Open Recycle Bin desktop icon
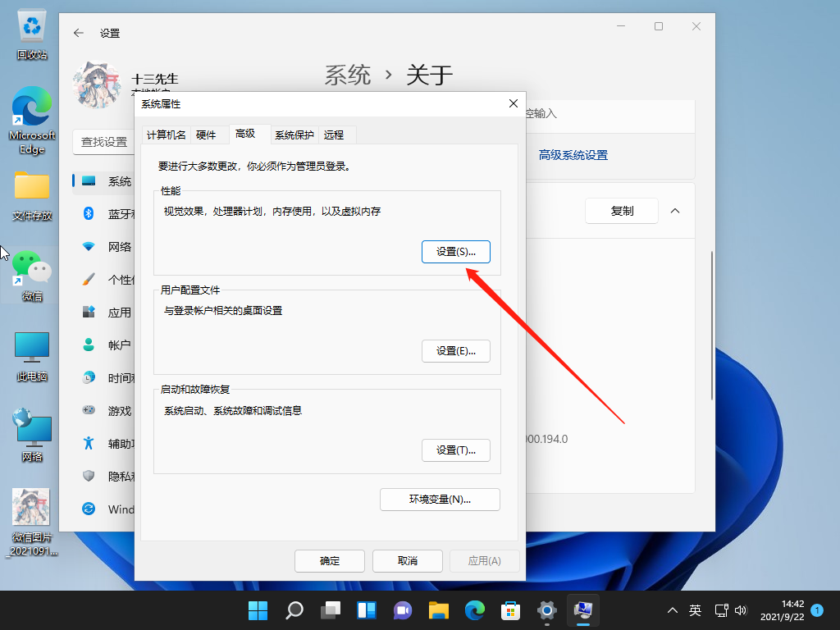 [x=32, y=34]
